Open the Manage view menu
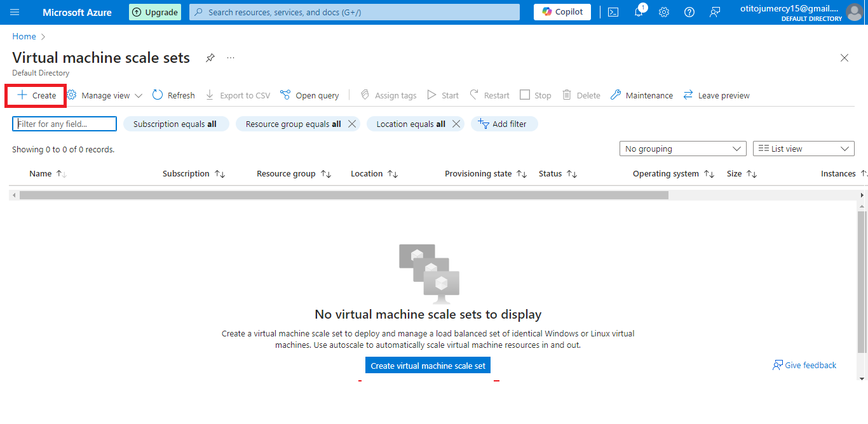Screen dimensions: 868x424 pos(104,95)
